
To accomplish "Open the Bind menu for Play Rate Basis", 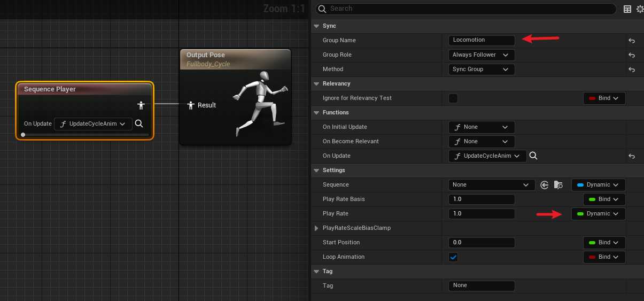I will (604, 199).
